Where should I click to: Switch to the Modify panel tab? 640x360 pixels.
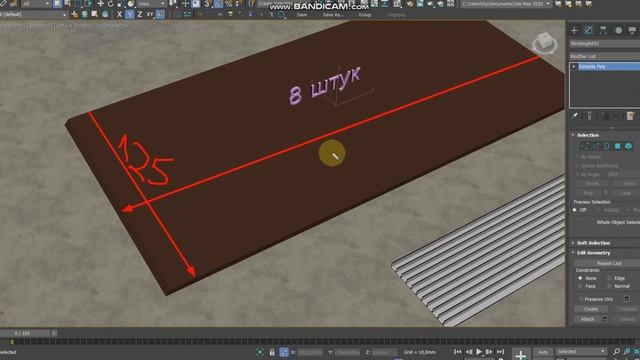(x=589, y=30)
